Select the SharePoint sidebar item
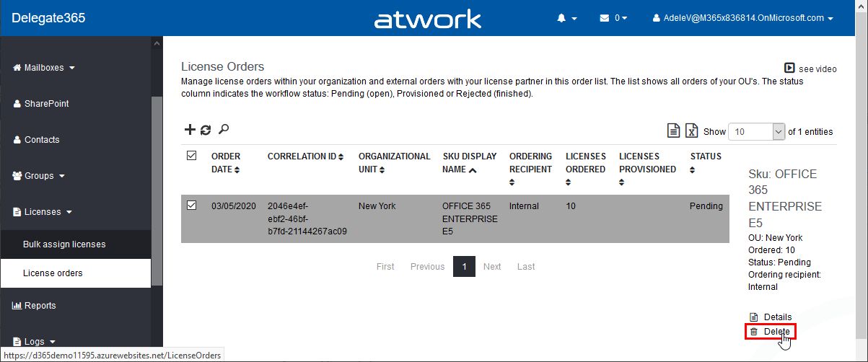Screen dimensions: 868x362 tap(46, 104)
